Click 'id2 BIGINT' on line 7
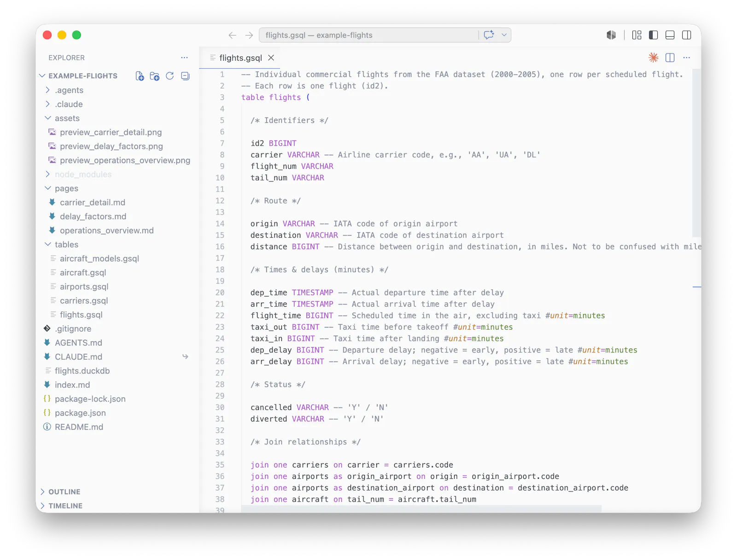737x560 pixels. tap(274, 143)
